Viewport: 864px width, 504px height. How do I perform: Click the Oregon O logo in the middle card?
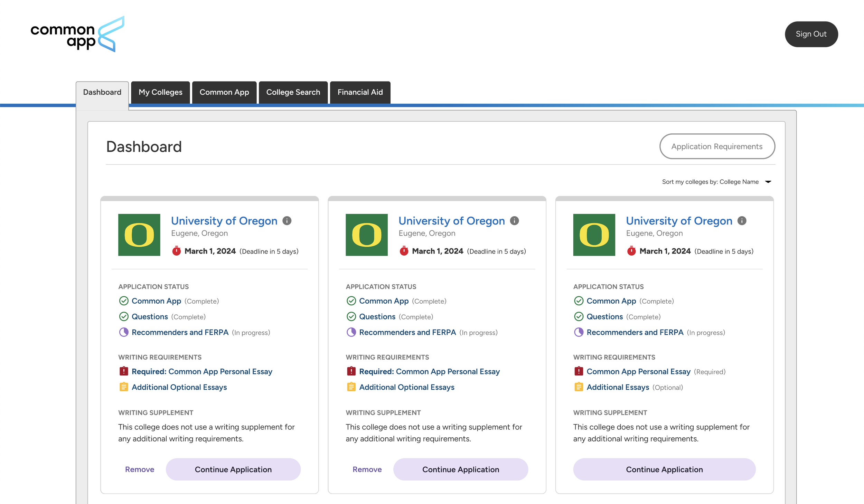pyautogui.click(x=367, y=235)
